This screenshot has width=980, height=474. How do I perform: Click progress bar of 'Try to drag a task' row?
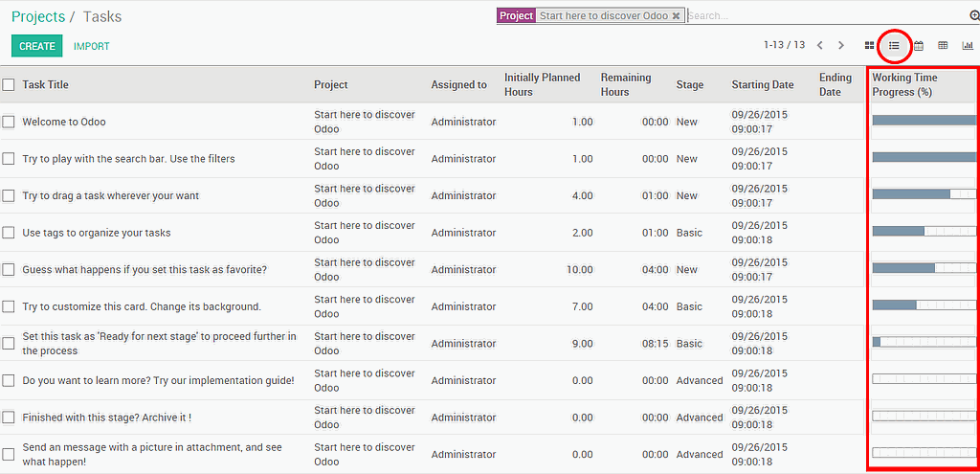tap(924, 194)
